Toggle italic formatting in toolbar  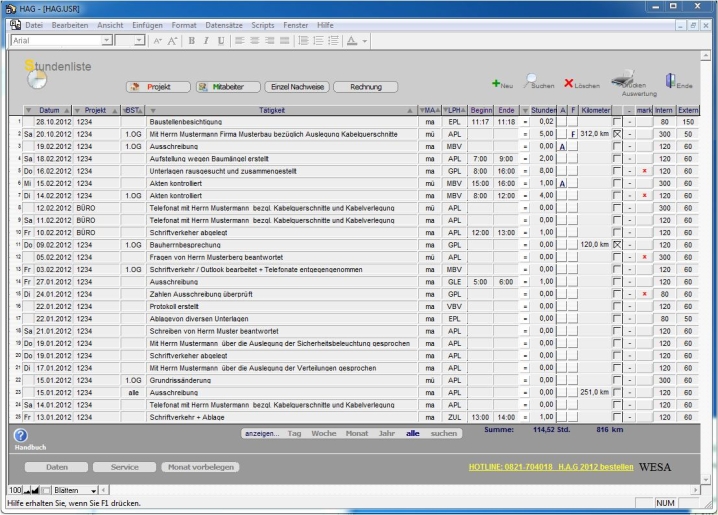[x=206, y=41]
